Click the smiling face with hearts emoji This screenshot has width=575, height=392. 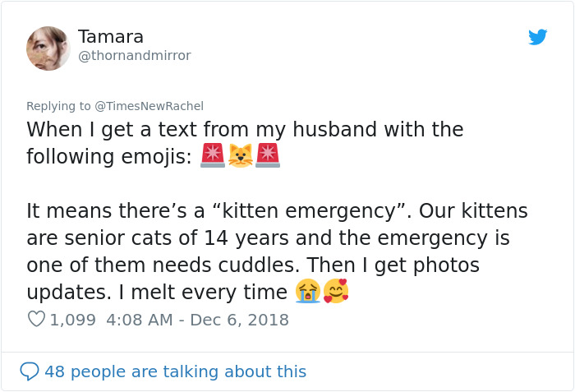click(x=335, y=291)
